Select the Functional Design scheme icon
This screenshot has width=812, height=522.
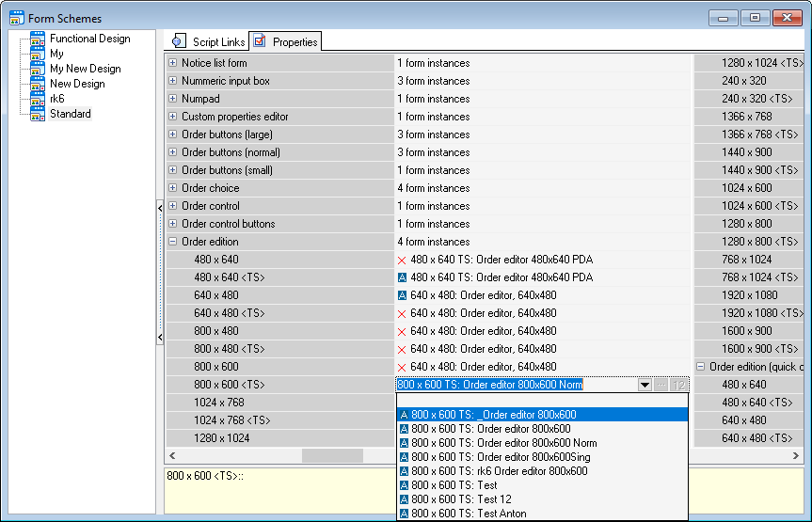(38, 39)
